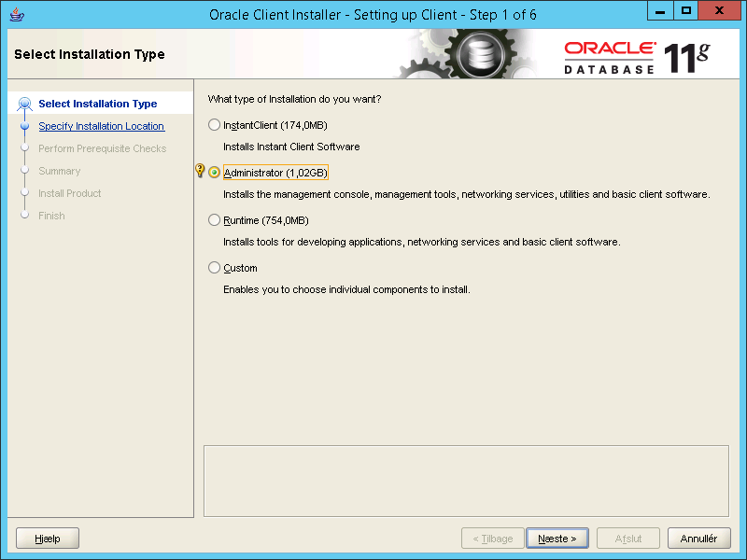The width and height of the screenshot is (747, 560).
Task: Click the Afslut button
Action: [628, 539]
